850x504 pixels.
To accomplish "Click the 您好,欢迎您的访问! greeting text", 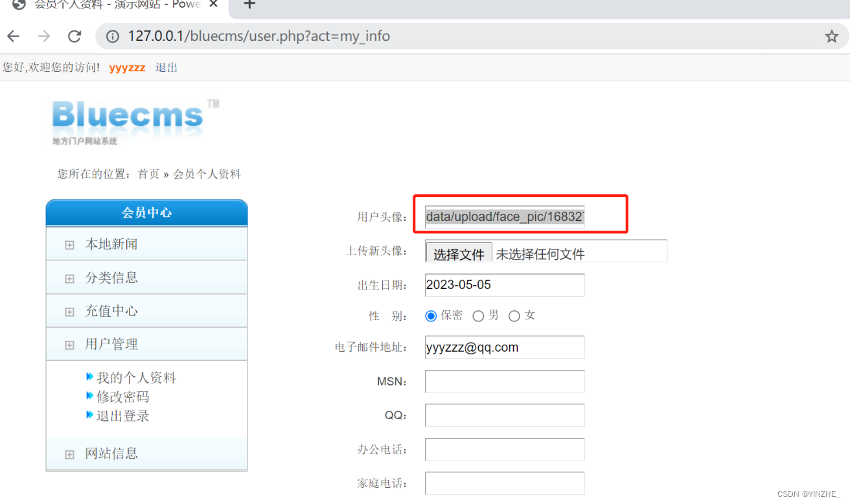I will pos(51,67).
